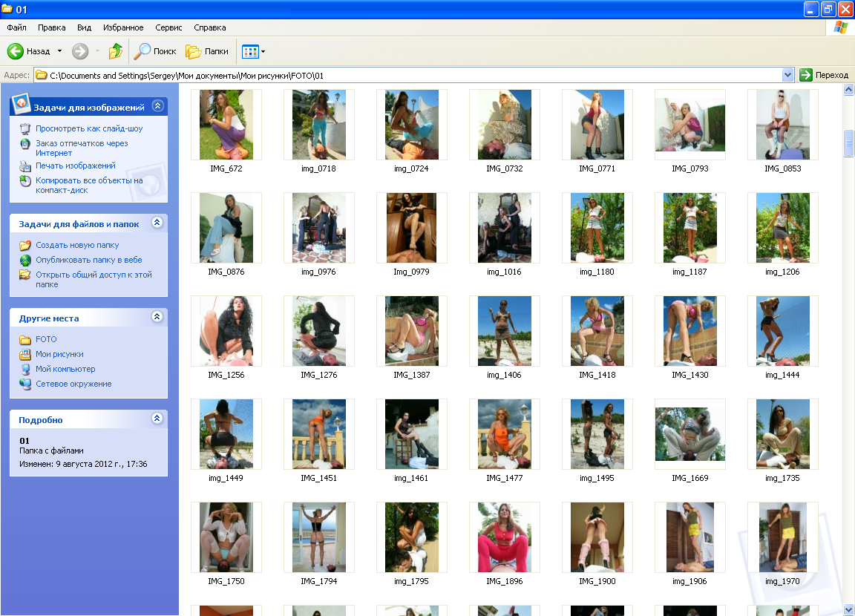
Task: Open the Правка menu
Action: click(52, 27)
